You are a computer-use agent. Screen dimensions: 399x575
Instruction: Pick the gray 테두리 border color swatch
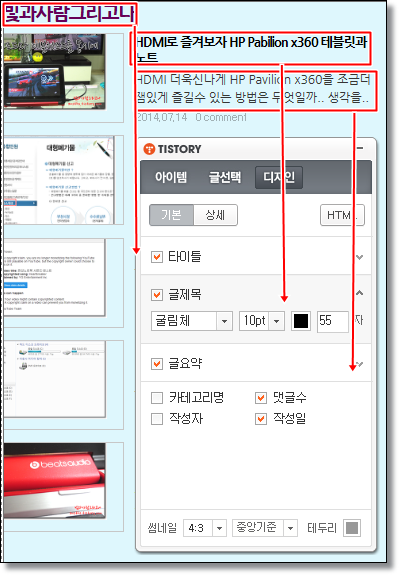[x=352, y=528]
